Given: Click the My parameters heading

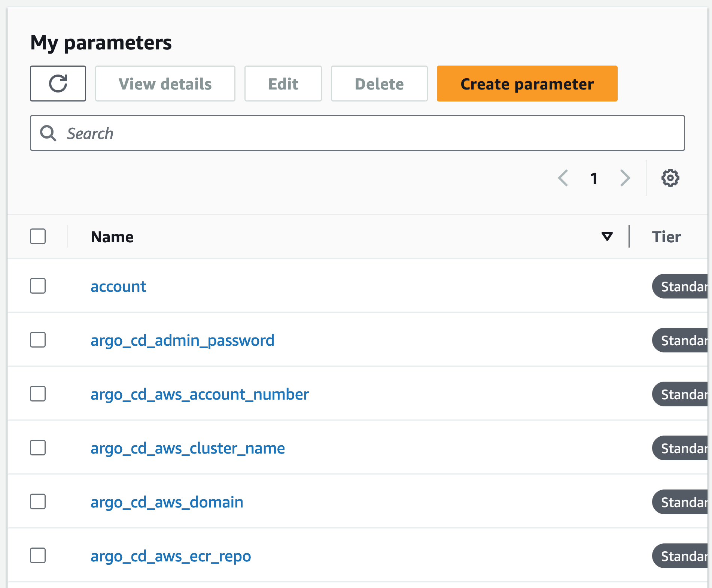Looking at the screenshot, I should pos(101,43).
